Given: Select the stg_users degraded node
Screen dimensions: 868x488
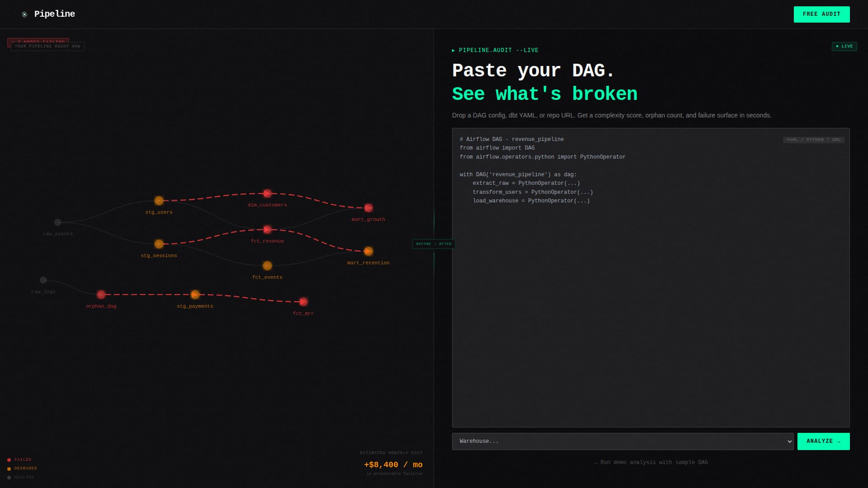Looking at the screenshot, I should click(x=159, y=201).
